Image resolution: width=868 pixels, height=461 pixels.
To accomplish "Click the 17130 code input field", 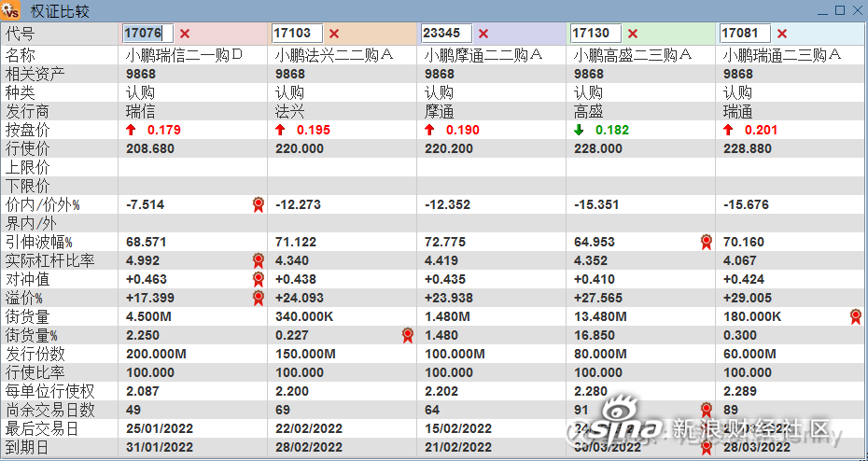I will [x=596, y=34].
